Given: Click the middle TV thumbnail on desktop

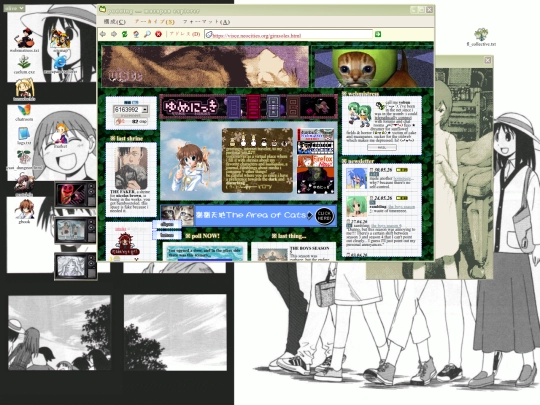Looking at the screenshot, I should 75,230.
